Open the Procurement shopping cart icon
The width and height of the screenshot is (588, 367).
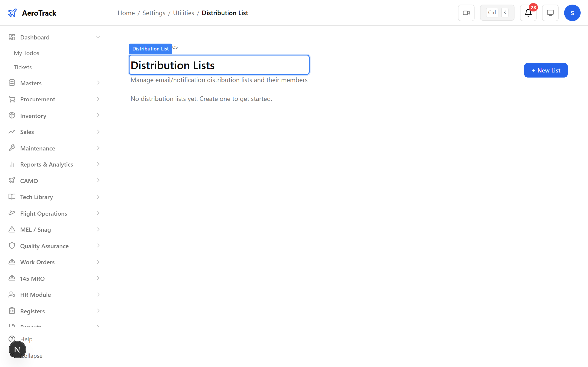(x=12, y=99)
